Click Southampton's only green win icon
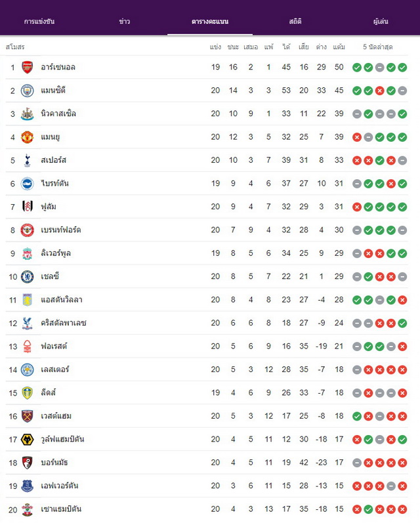This screenshot has height=523, width=420. tap(368, 509)
